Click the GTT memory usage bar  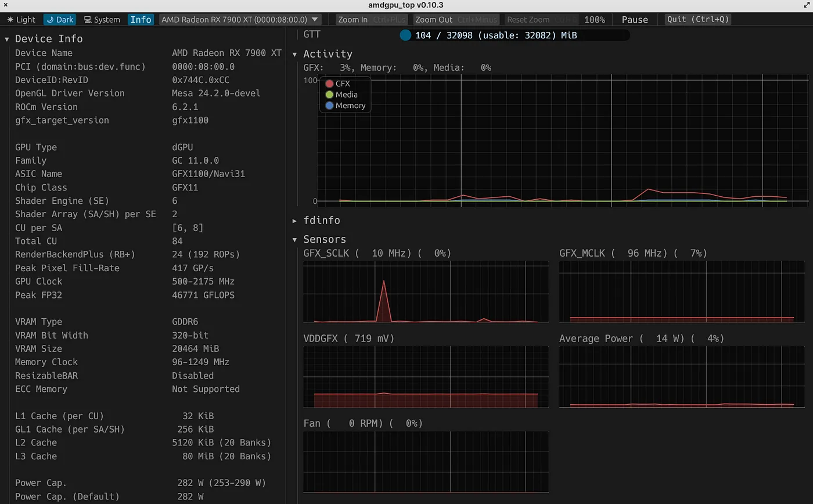click(x=515, y=35)
